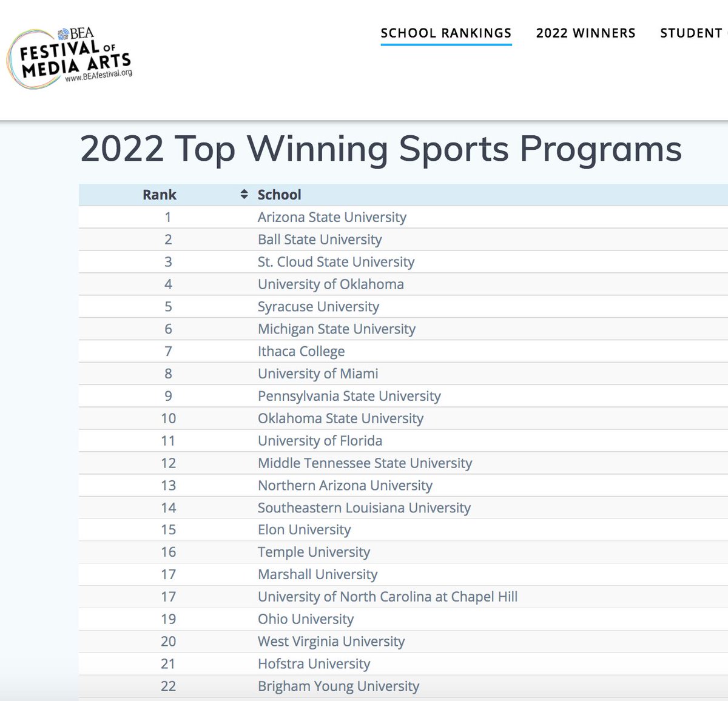
Task: Click rank number 14 cell
Action: 168,508
